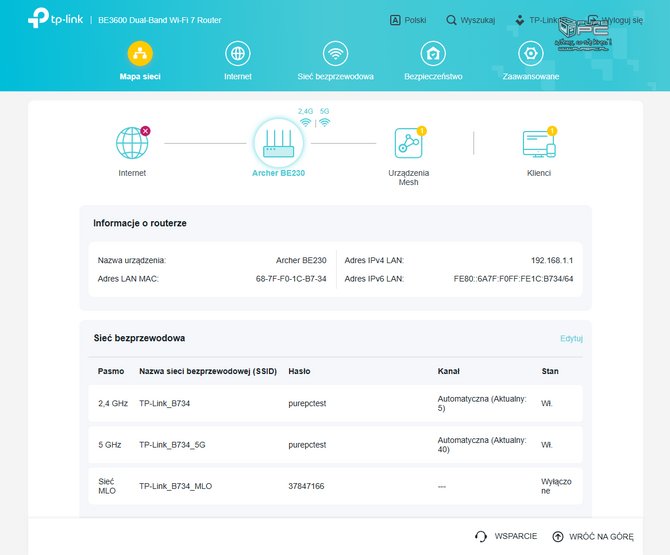Switch to Internet tab label
Viewport: 670px width, 555px height.
click(238, 76)
